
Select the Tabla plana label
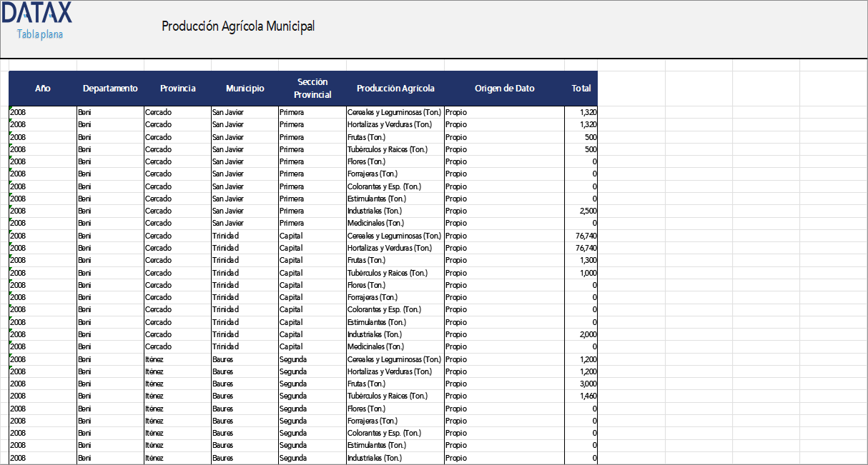tap(39, 32)
